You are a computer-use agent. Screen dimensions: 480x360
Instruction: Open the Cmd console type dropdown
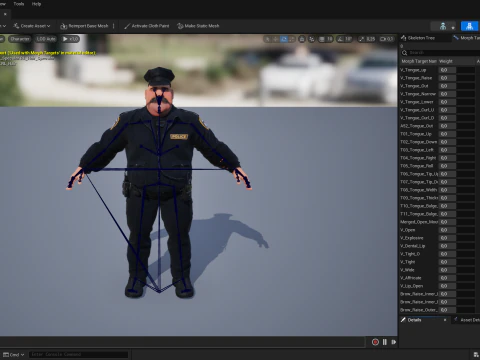(14, 355)
